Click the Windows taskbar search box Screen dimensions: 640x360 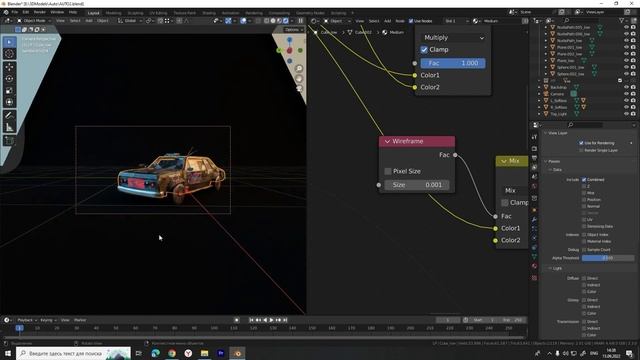(x=73, y=353)
